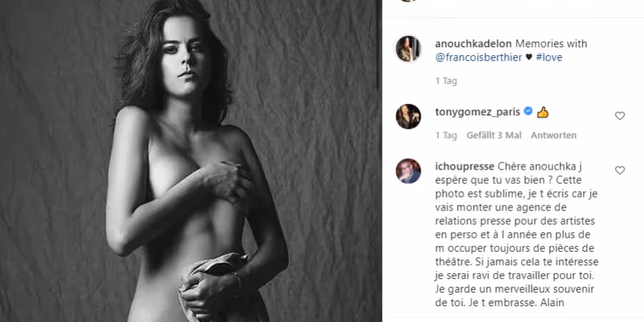Click the partially visible avatar at the top

(x=409, y=1)
